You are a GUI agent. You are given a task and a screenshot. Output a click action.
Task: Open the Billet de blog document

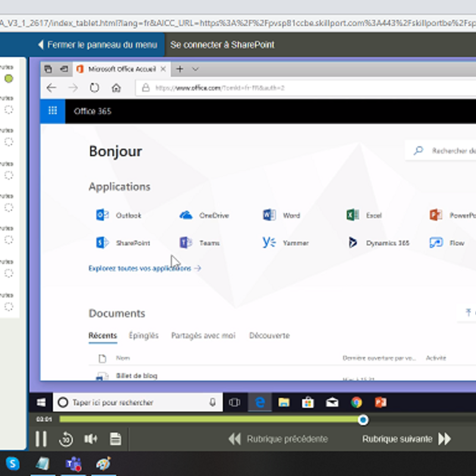[x=137, y=376]
